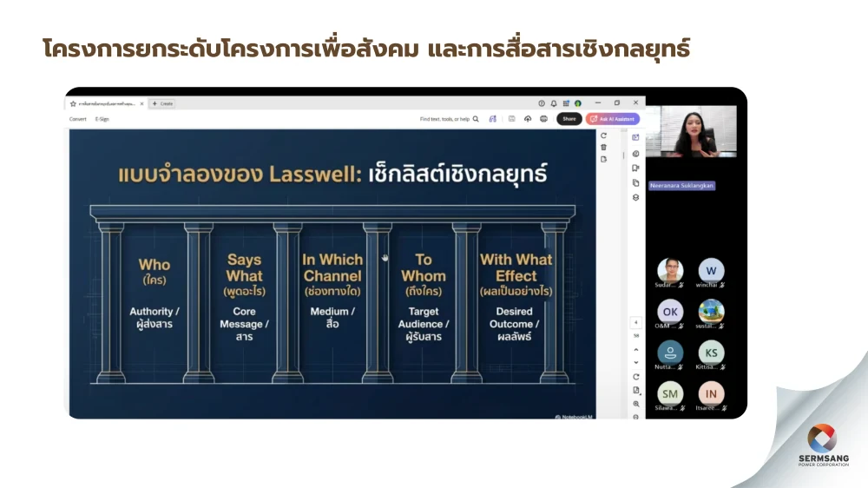This screenshot has height=488, width=868.
Task: Click the rotate view icon near bottom of right rail
Action: (x=636, y=377)
